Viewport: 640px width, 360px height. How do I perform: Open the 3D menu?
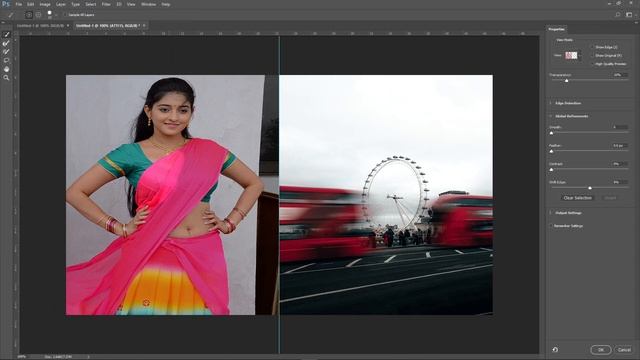click(x=119, y=4)
